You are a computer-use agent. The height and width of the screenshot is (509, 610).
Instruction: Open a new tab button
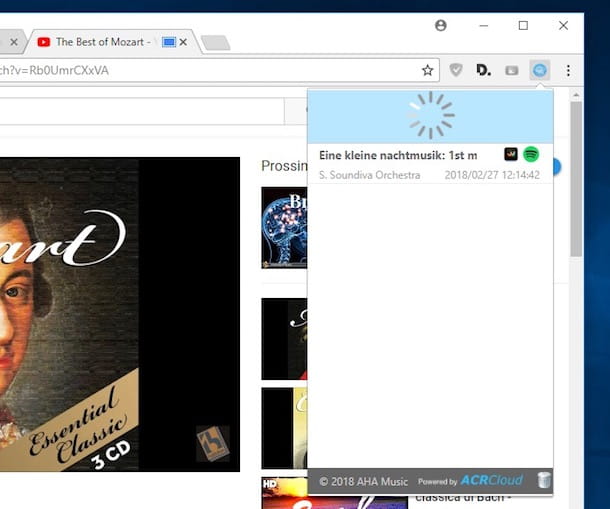tap(216, 43)
